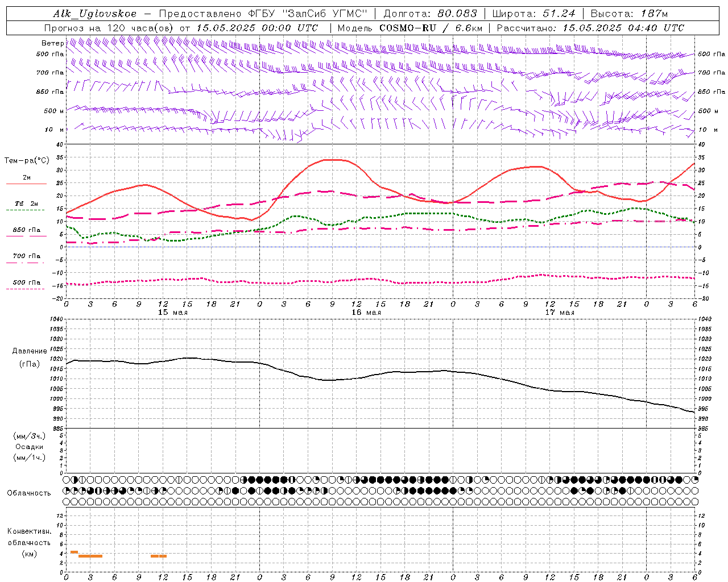This screenshot has width=728, height=582.
Task: Click the 15 мая date label
Action: (172, 313)
